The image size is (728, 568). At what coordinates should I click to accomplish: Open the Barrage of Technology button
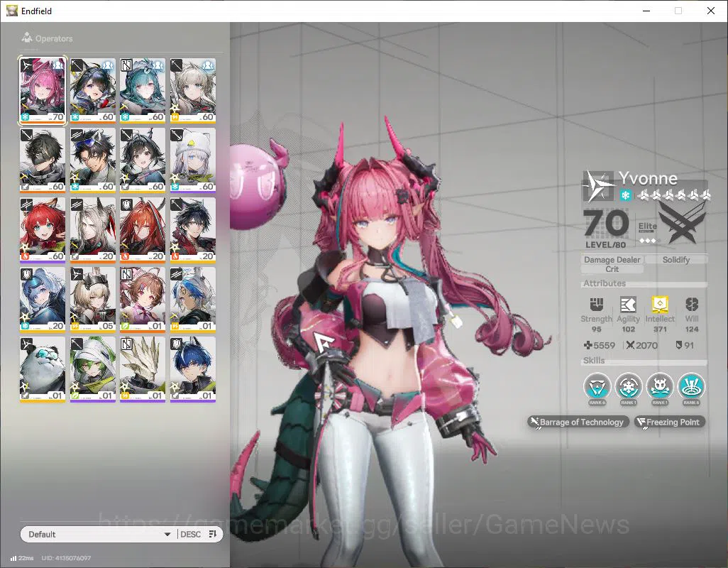tap(578, 422)
